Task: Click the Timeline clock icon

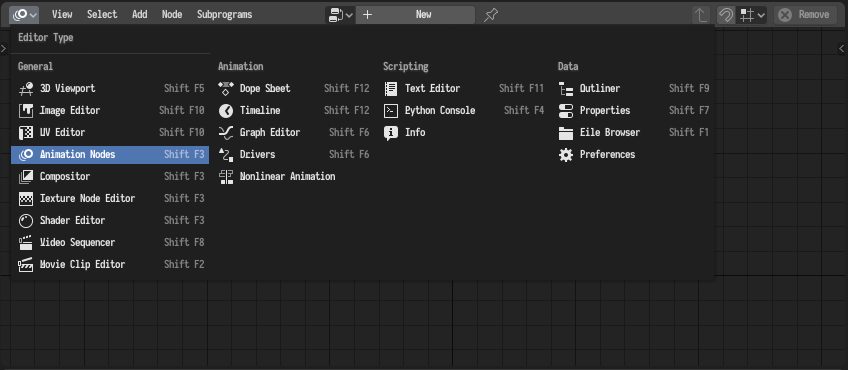Action: (x=226, y=111)
